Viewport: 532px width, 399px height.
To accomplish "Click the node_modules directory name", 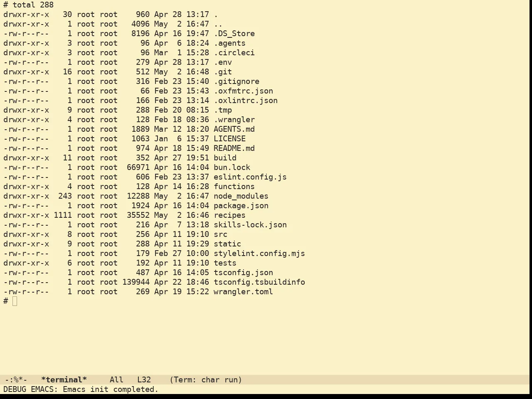I will [x=241, y=196].
